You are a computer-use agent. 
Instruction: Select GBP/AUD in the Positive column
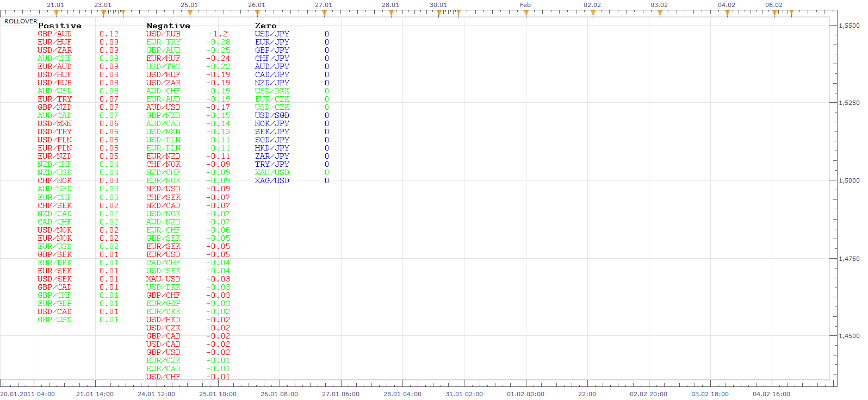coord(54,34)
